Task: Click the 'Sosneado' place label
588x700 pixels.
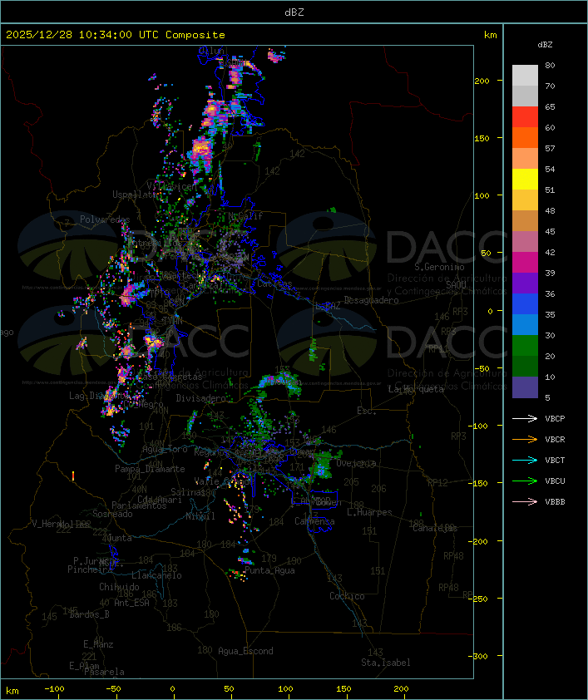Action: 112,514
